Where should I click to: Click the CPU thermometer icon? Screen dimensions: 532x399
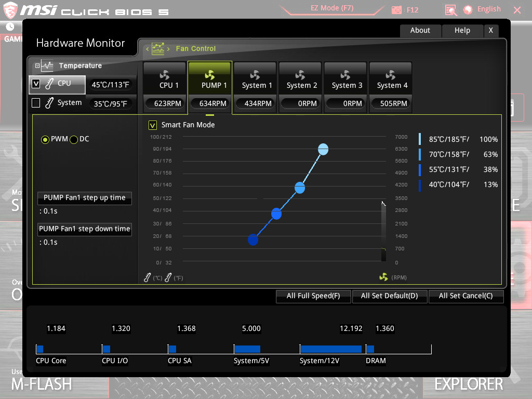(x=49, y=84)
